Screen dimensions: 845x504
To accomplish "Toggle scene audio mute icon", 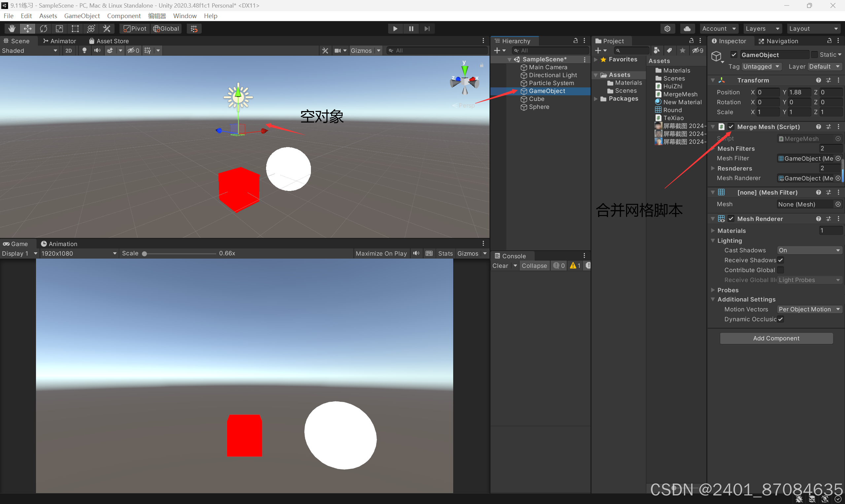I will 97,50.
